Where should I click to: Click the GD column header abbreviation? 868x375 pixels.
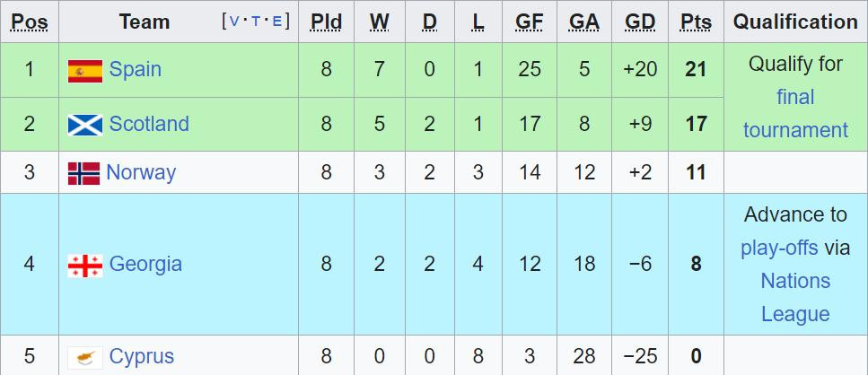point(639,22)
